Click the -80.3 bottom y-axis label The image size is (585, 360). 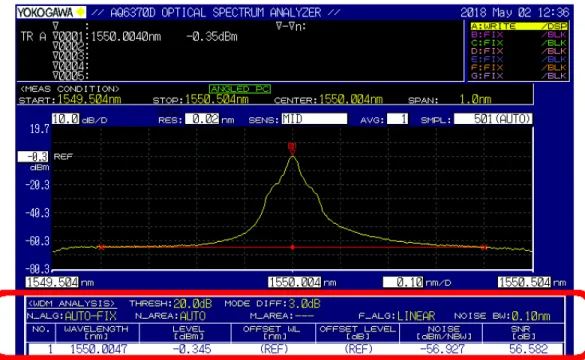point(37,269)
